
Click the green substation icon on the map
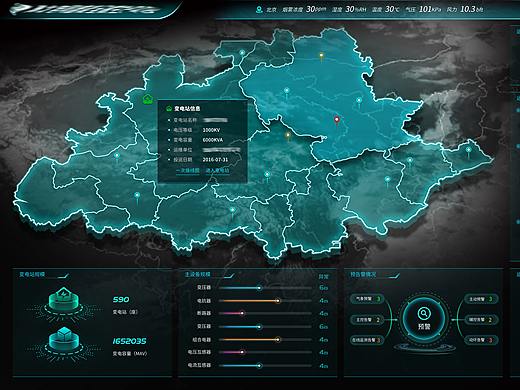pos(147,99)
